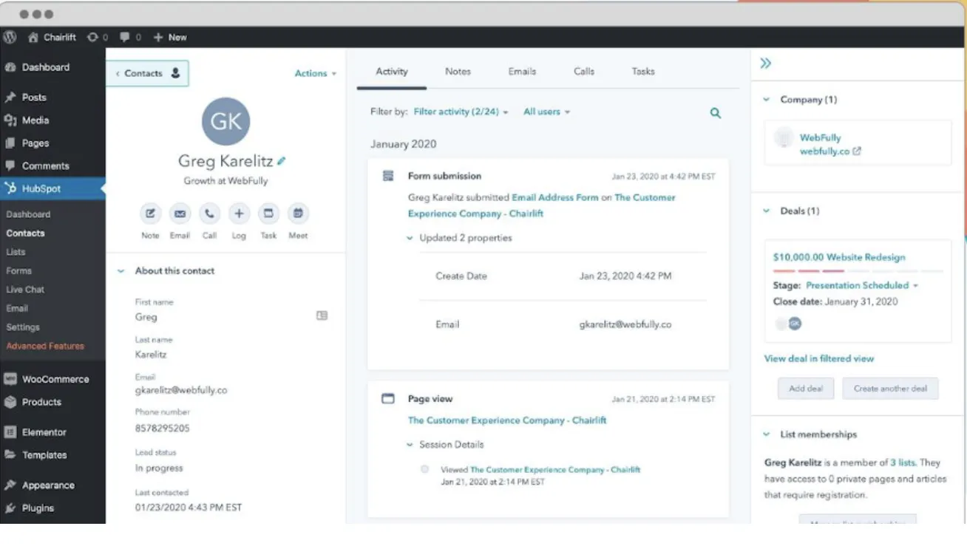Switch to the Calls tab
The image size is (967, 560).
coord(584,72)
